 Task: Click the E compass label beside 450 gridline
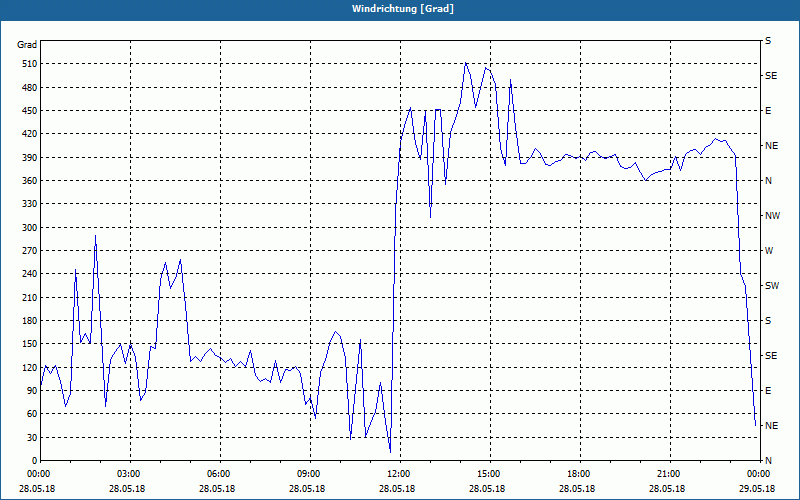(768, 111)
